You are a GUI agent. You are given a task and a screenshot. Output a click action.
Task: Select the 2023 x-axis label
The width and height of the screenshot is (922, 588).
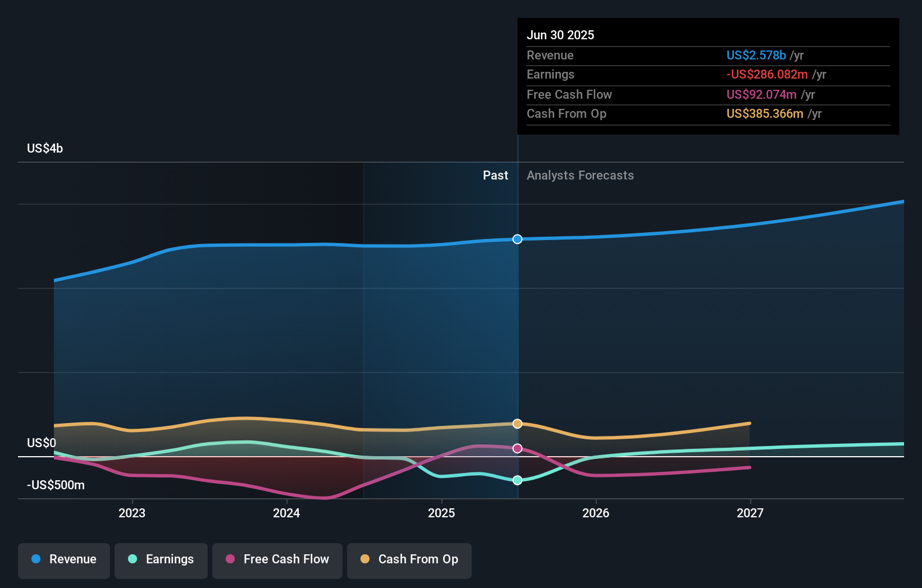coord(132,513)
